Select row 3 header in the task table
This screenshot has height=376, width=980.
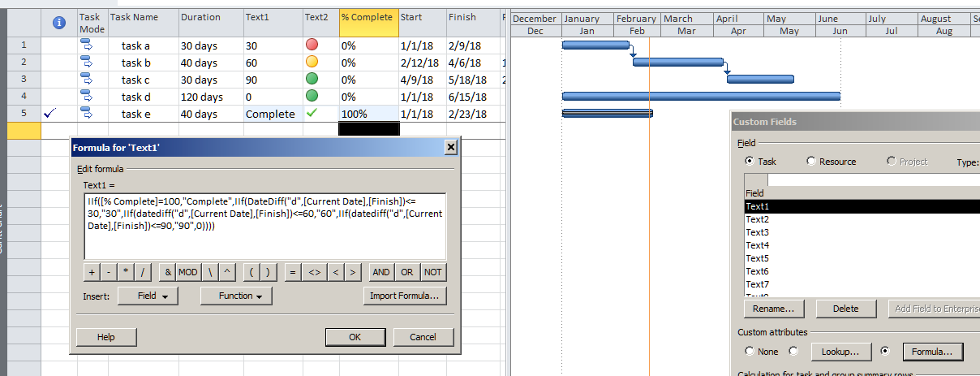[x=24, y=80]
